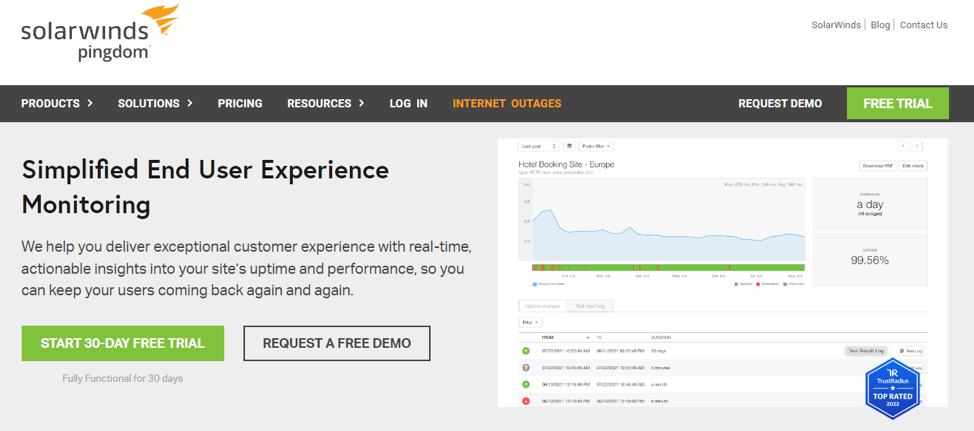Go to Log In

tap(408, 104)
